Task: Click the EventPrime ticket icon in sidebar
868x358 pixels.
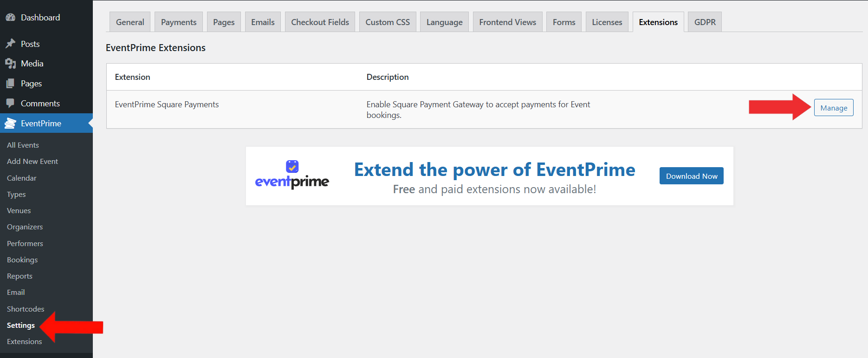Action: pos(10,124)
